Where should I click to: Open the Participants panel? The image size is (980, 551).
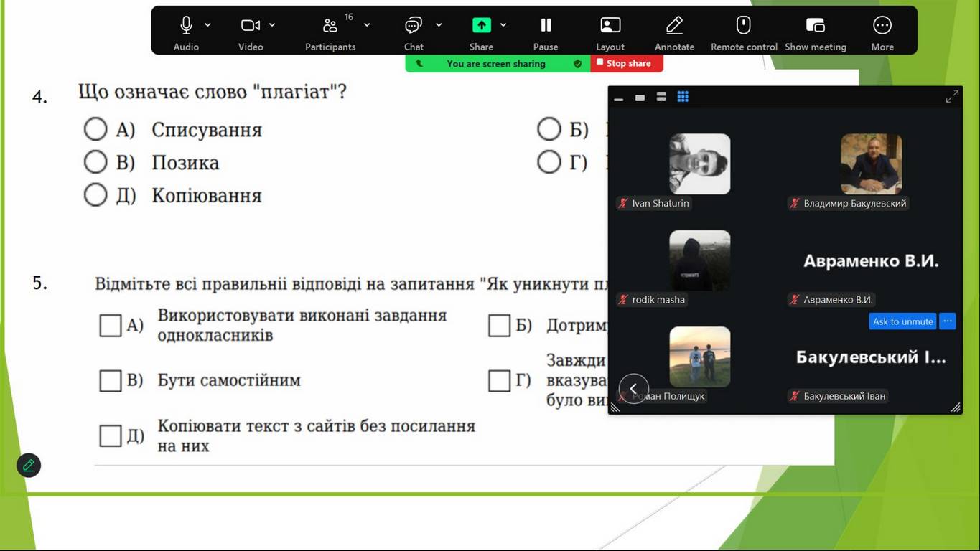click(330, 26)
